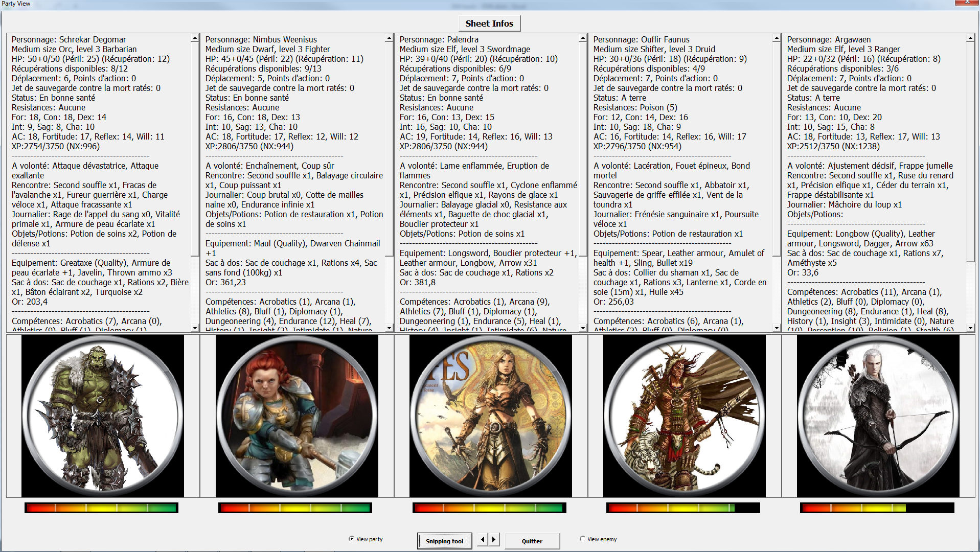Viewport: 980px width, 552px height.
Task: Click text 'Personnage: Nimbus Weenisus'
Action: (x=261, y=39)
